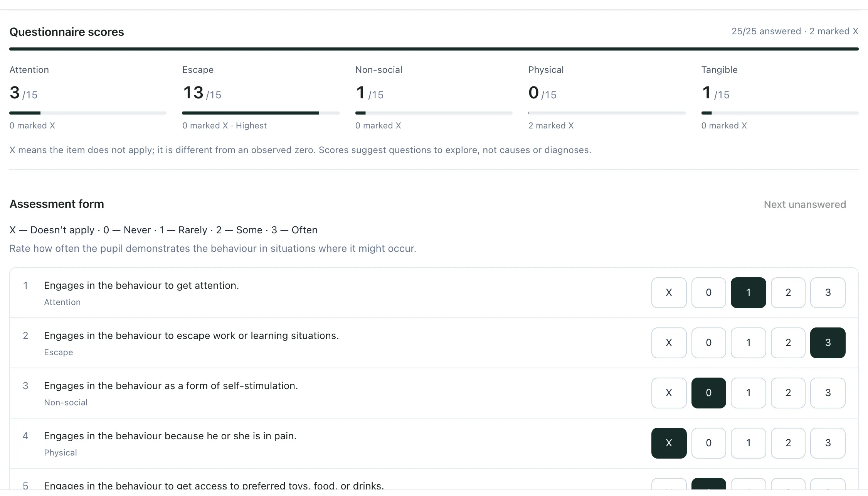Select rating 3 for question 2 escape
Image resolution: width=868 pixels, height=496 pixels.
828,343
